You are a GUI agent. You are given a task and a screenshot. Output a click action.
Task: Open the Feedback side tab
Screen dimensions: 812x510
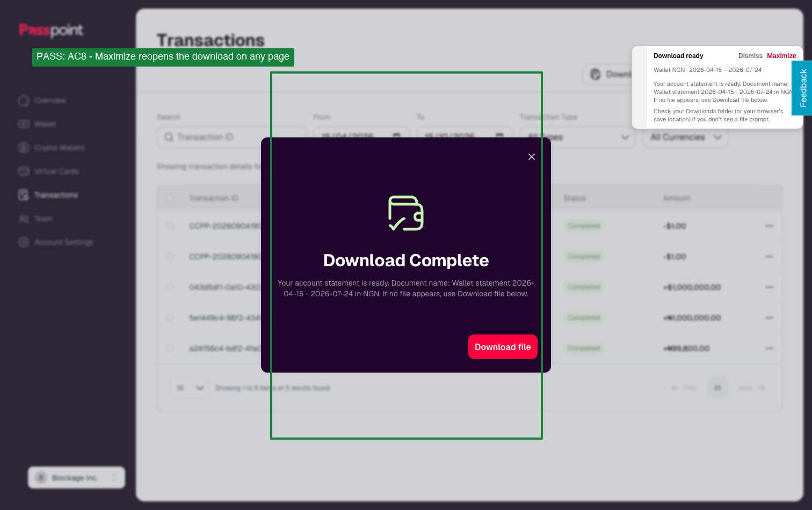[802, 88]
